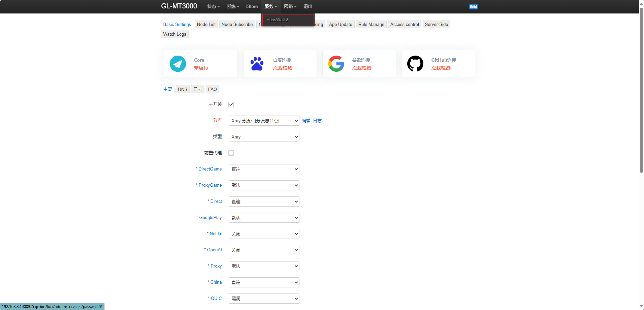This screenshot has height=310, width=644.
Task: Select PassWall 2 from the services menu
Action: pos(277,20)
